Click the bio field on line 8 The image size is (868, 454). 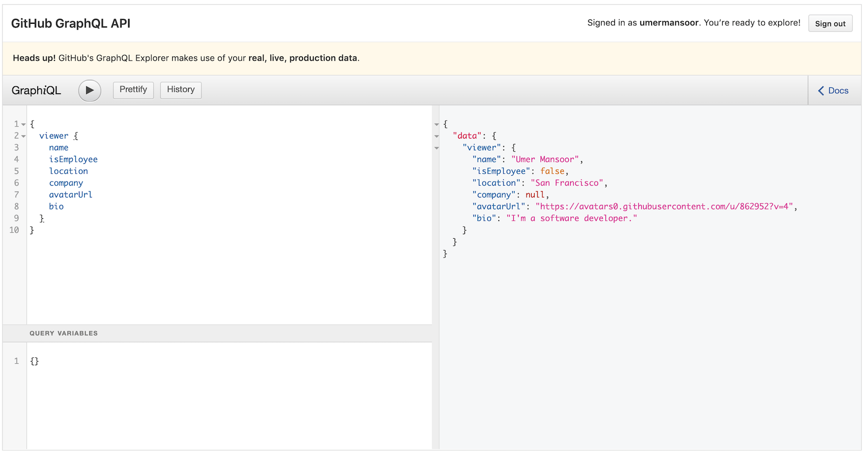(56, 206)
